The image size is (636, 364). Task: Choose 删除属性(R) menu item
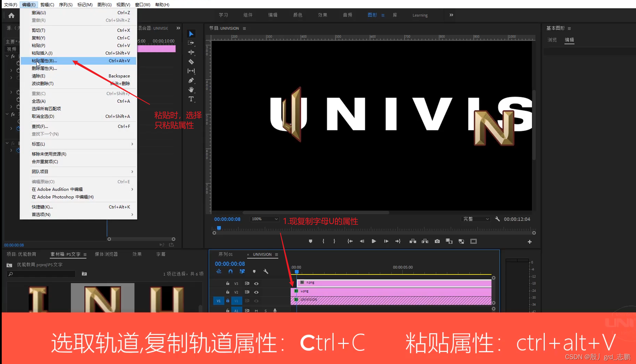(78, 68)
